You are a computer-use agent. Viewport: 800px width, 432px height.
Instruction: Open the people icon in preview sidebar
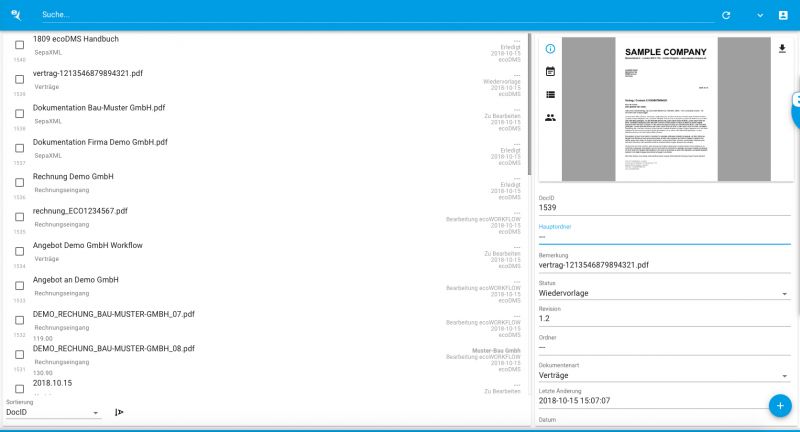[x=550, y=118]
